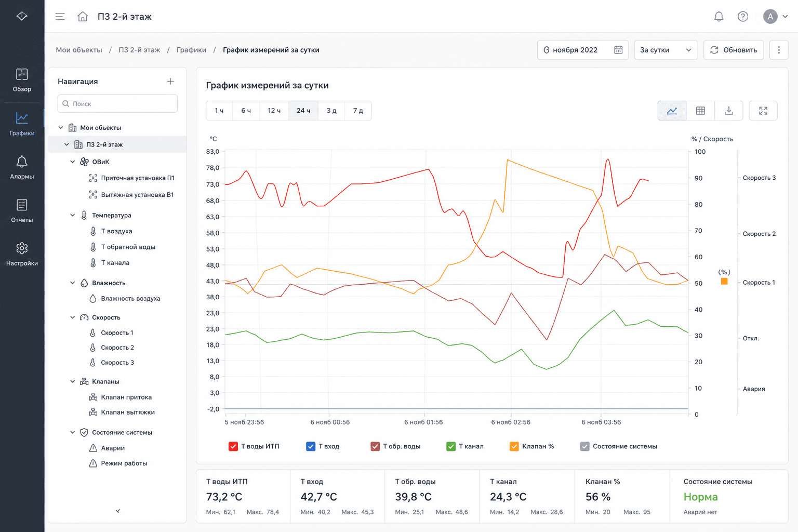Open Обзор in the sidebar
The image size is (798, 532).
point(22,80)
